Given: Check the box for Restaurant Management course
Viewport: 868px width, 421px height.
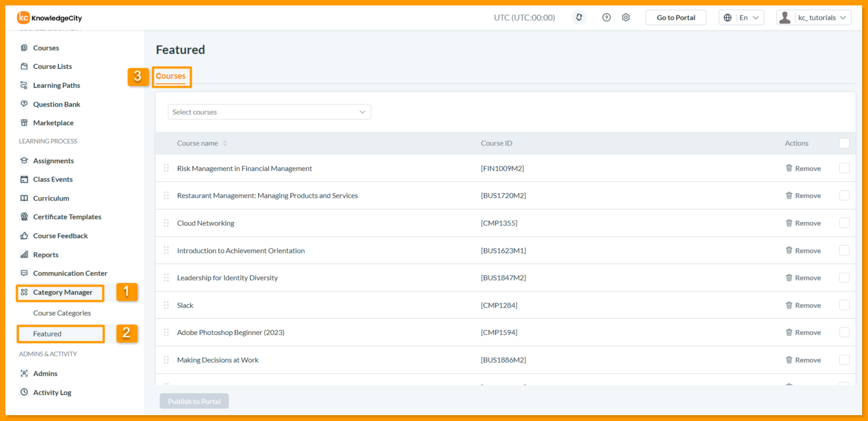Looking at the screenshot, I should pos(844,196).
